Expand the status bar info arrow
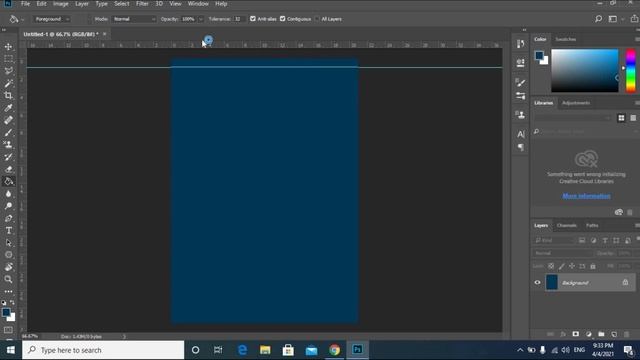The image size is (640, 360). click(124, 337)
